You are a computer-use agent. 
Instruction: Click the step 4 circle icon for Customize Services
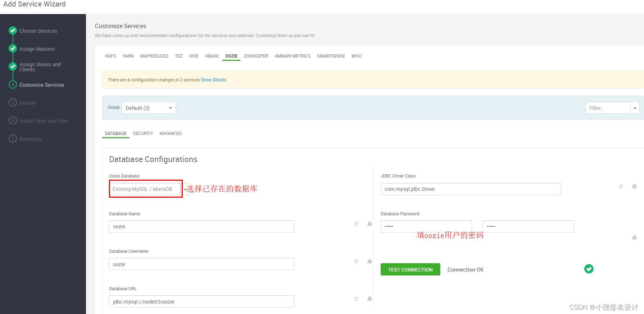tap(13, 85)
